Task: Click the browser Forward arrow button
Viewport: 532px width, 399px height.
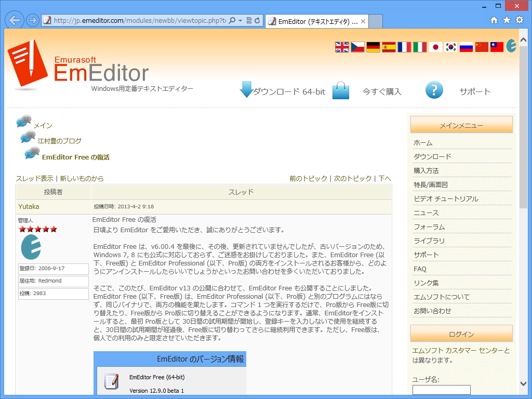Action: (33, 20)
